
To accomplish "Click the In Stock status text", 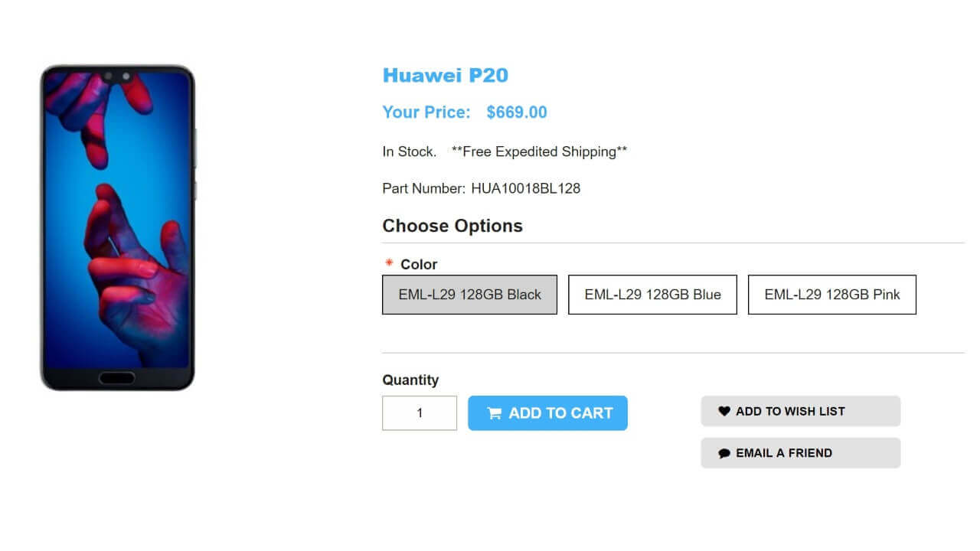I will coord(409,152).
